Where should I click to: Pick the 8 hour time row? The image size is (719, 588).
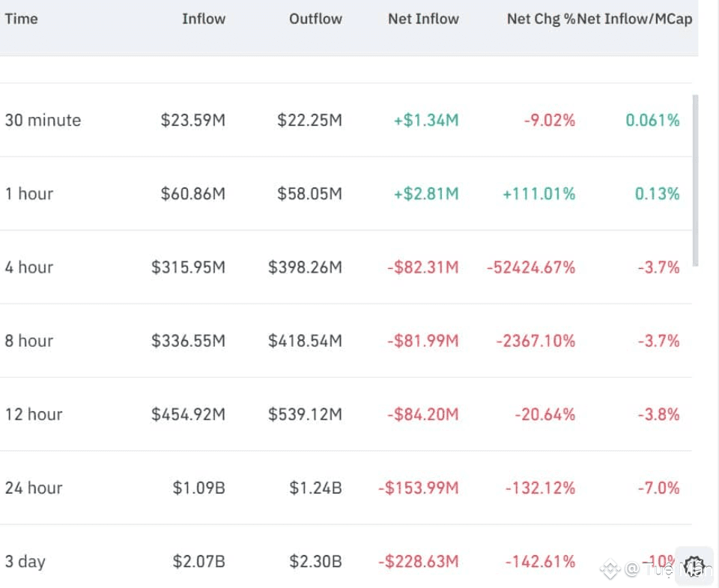coord(29,341)
